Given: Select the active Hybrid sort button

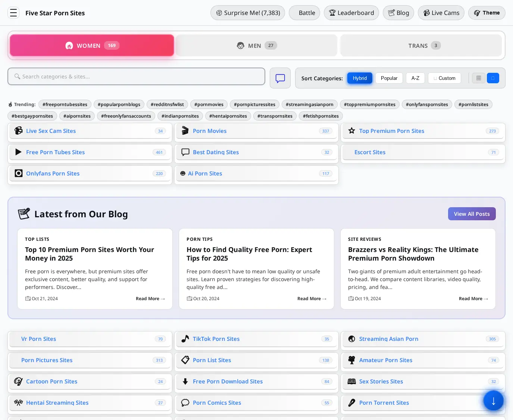Looking at the screenshot, I should pos(360,78).
